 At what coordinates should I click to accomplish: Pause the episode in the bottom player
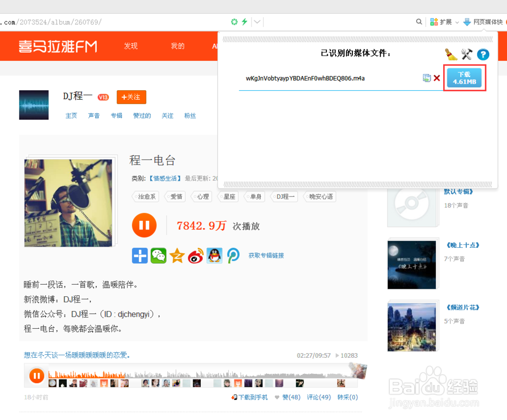(x=37, y=375)
